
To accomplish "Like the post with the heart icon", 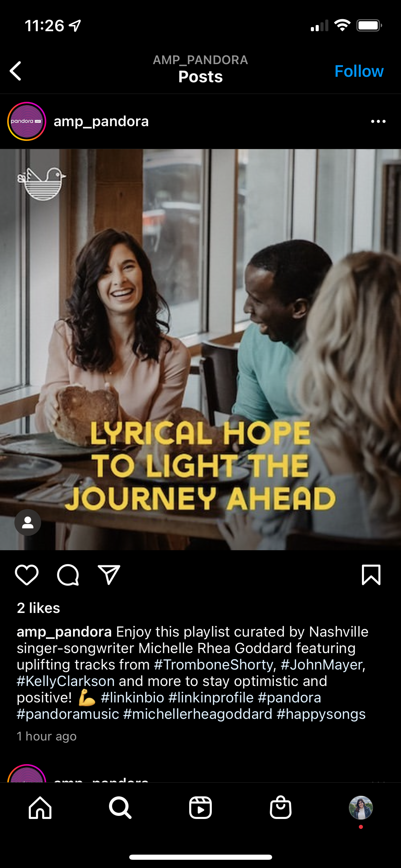I will [x=27, y=575].
